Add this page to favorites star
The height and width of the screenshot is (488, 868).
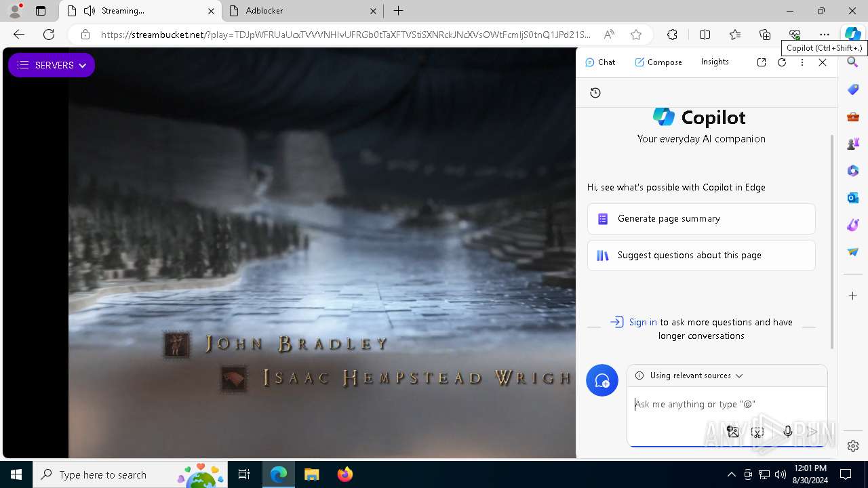[635, 35]
